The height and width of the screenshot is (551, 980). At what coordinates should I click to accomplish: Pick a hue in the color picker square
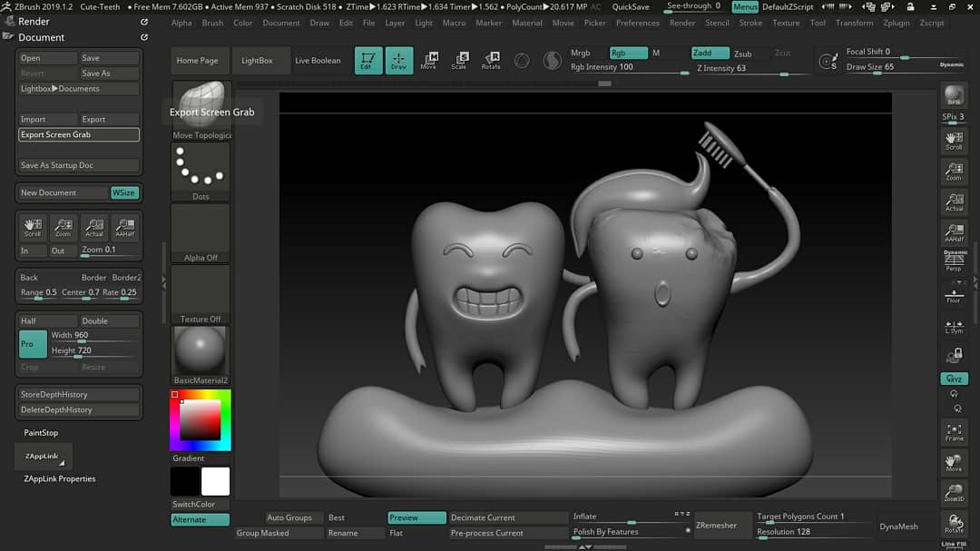pyautogui.click(x=200, y=420)
